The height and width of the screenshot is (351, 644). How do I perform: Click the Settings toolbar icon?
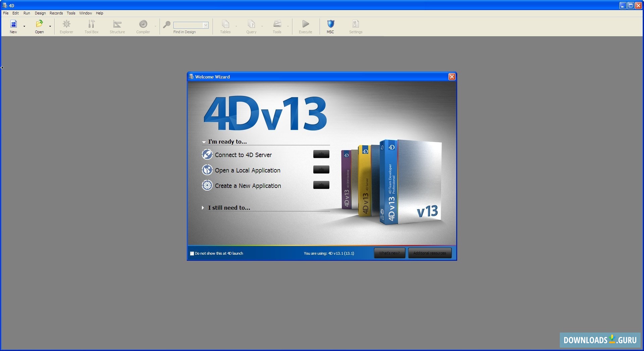click(x=356, y=24)
